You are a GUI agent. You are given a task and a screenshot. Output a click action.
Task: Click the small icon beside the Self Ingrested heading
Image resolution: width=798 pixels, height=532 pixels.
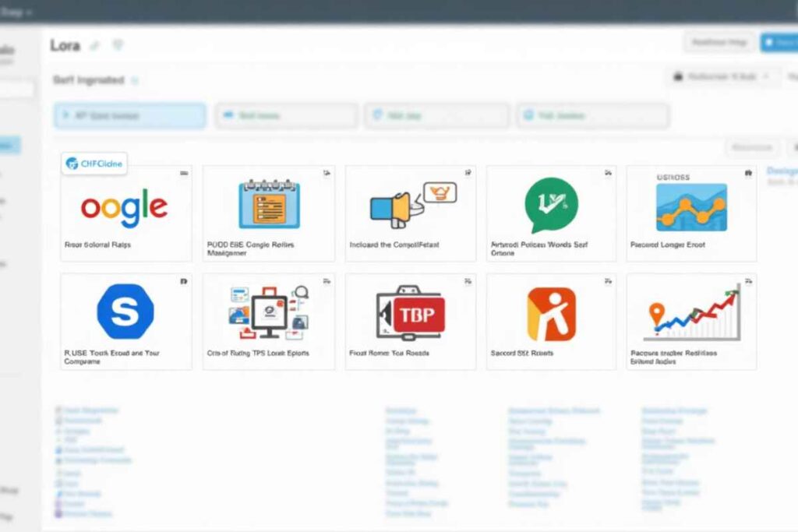pos(135,80)
